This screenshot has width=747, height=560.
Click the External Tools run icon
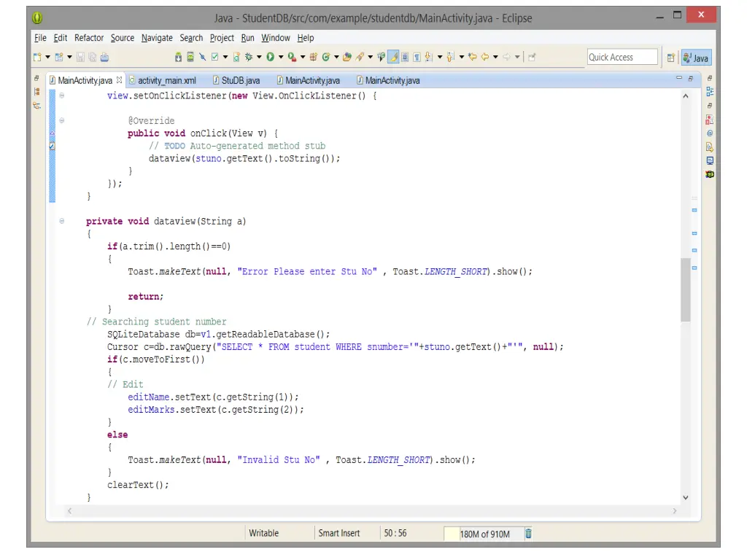[x=292, y=57]
